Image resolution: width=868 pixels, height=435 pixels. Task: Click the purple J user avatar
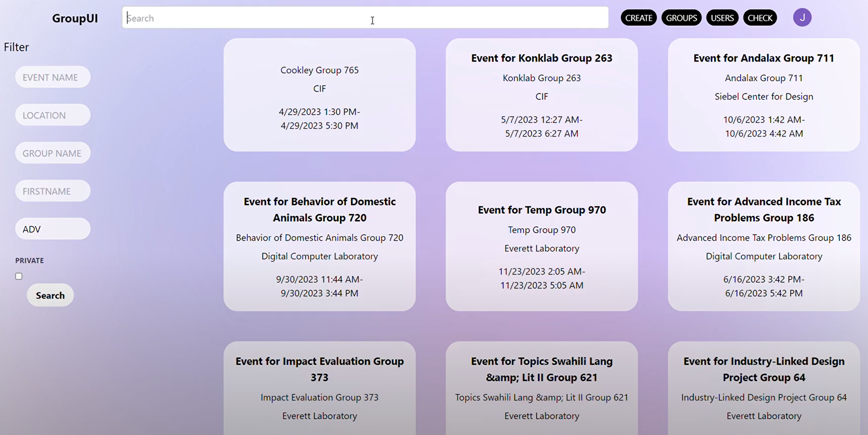coord(802,18)
